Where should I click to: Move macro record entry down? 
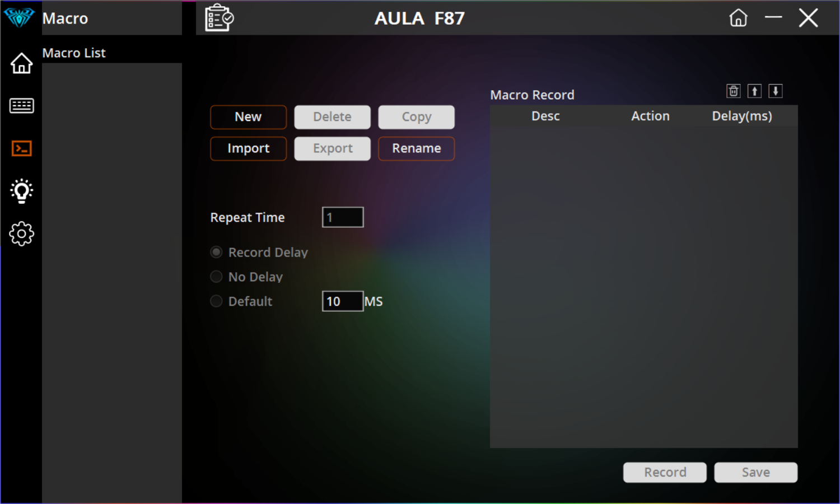pos(775,91)
